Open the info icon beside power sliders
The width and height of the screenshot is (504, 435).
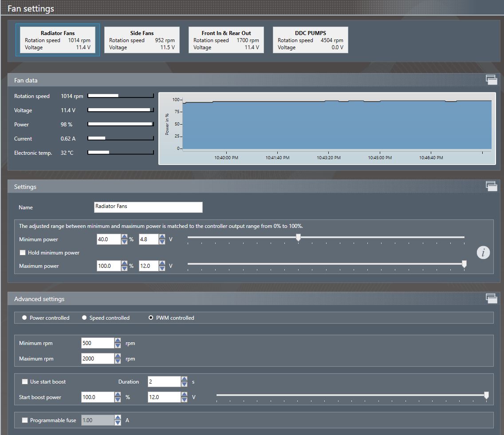coord(483,253)
